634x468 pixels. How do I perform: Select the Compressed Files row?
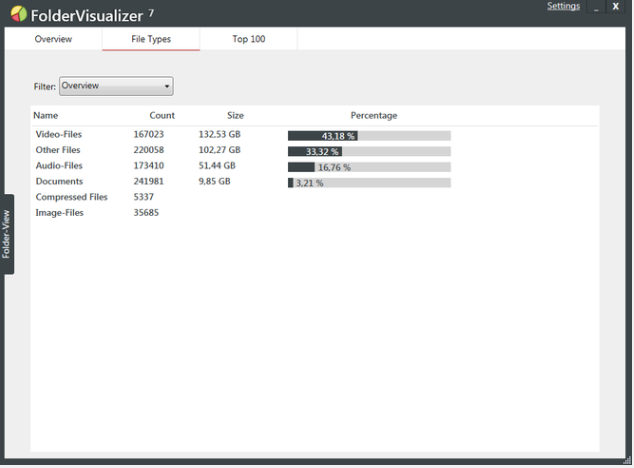tap(71, 197)
